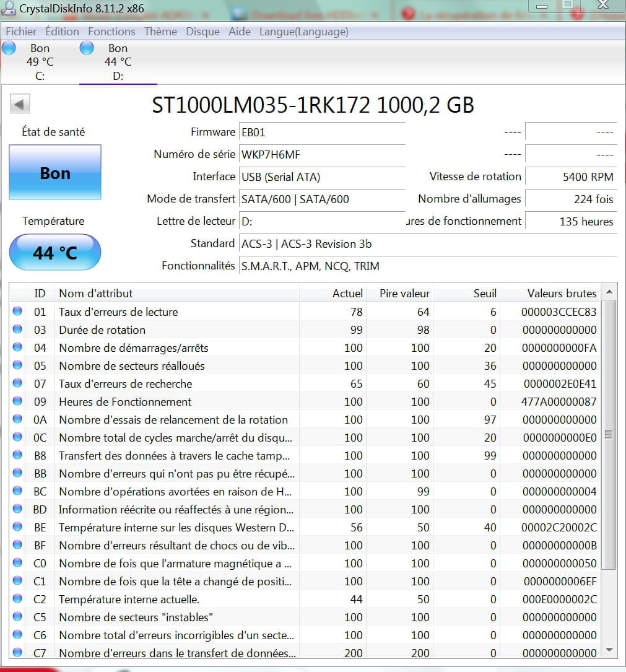Click the transfer mode field SATA/600
Viewport: 626px width, 672px height.
pyautogui.click(x=322, y=199)
